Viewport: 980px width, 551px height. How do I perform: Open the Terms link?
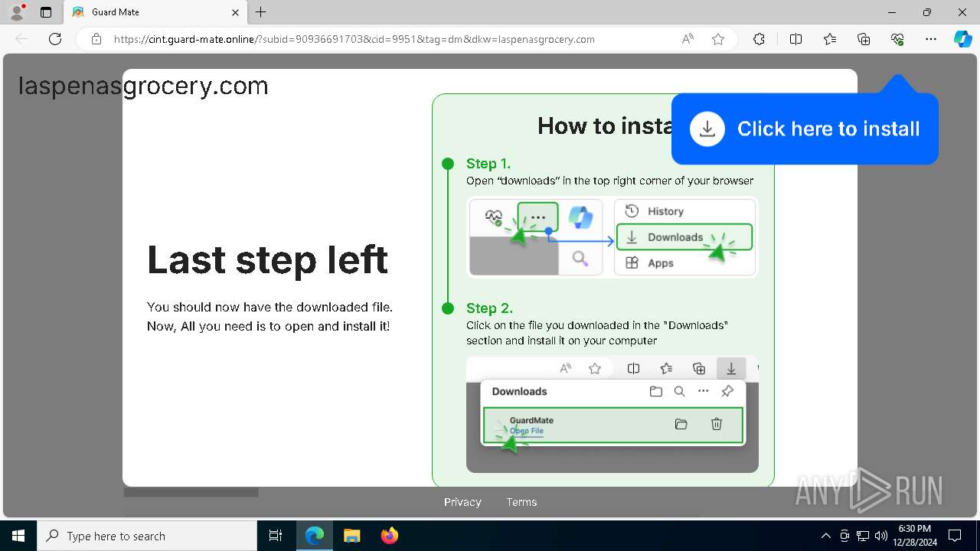pos(521,502)
